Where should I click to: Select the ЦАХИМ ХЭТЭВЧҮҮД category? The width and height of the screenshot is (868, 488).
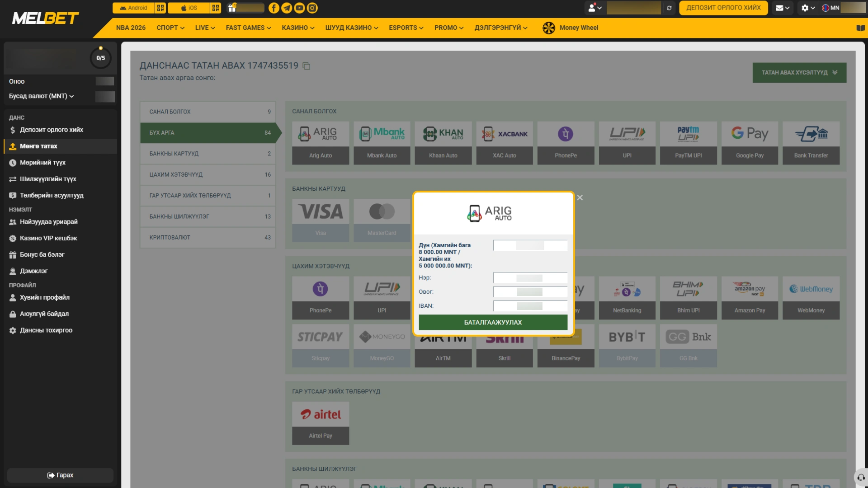point(208,174)
